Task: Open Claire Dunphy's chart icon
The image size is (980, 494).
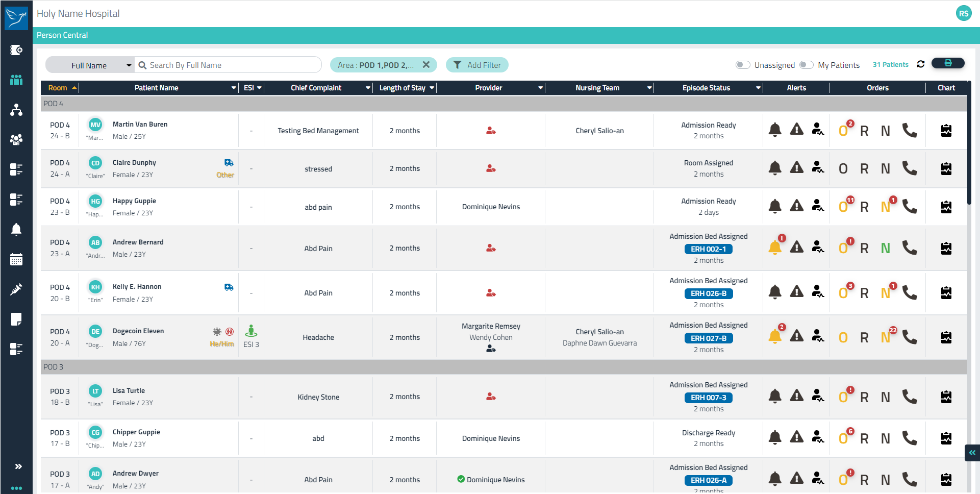Action: click(x=946, y=168)
